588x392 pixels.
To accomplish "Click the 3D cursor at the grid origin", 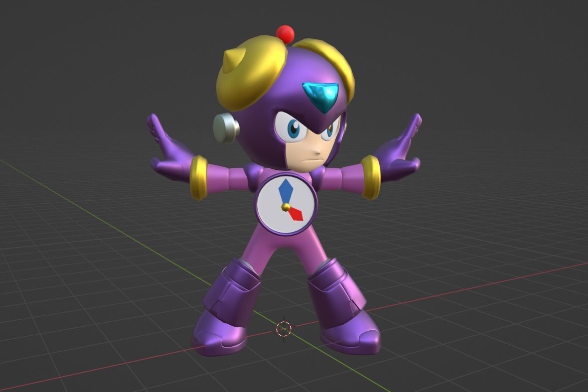I will [284, 329].
